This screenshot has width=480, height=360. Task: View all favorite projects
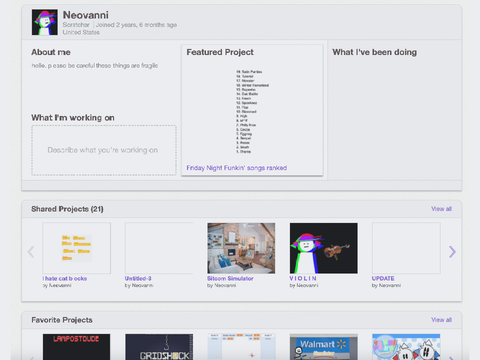pyautogui.click(x=441, y=320)
